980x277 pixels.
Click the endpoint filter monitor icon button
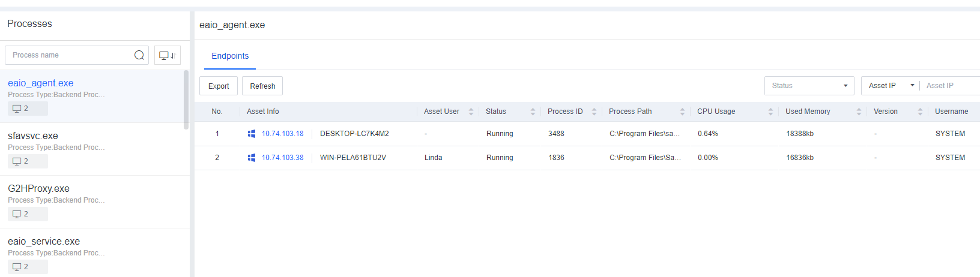(167, 55)
